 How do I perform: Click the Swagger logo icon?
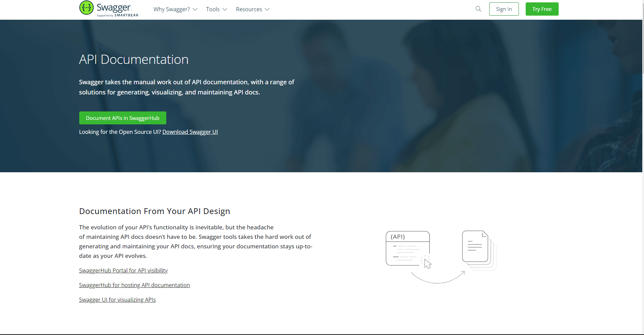86,8
